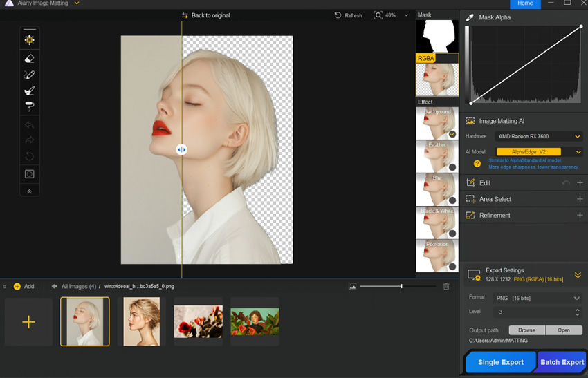Select the updo hair woman profile thumbnail
588x378 pixels.
click(x=141, y=321)
